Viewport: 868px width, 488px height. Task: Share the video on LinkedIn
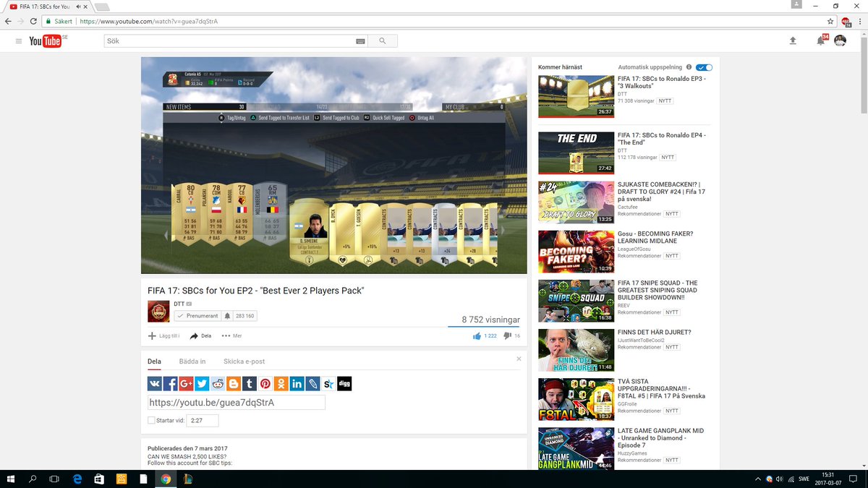(297, 384)
